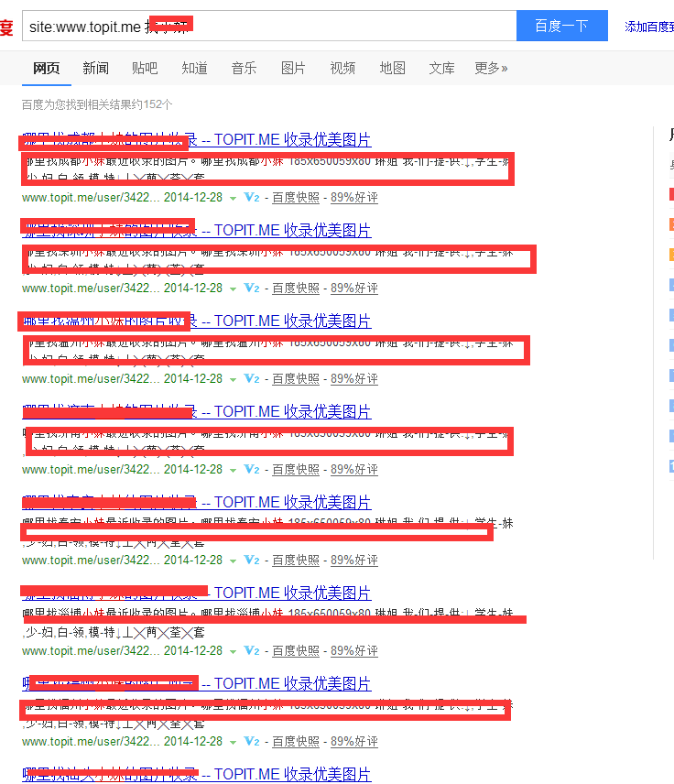Click the V2 credibility icon in the 福州 result
The height and width of the screenshot is (784, 674).
(252, 741)
